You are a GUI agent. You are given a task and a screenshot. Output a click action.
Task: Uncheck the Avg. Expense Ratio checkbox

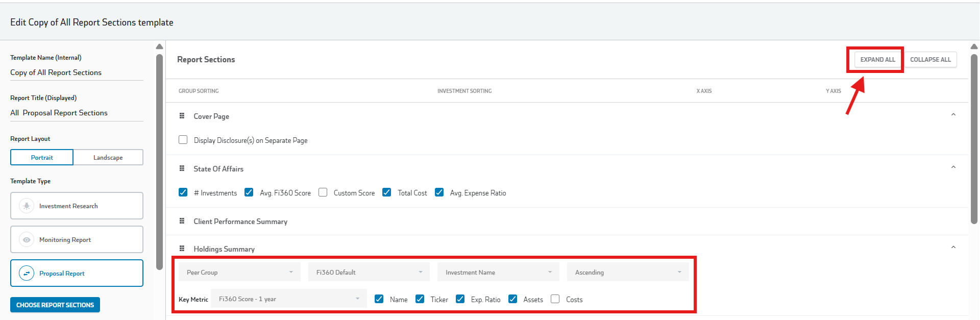click(439, 192)
